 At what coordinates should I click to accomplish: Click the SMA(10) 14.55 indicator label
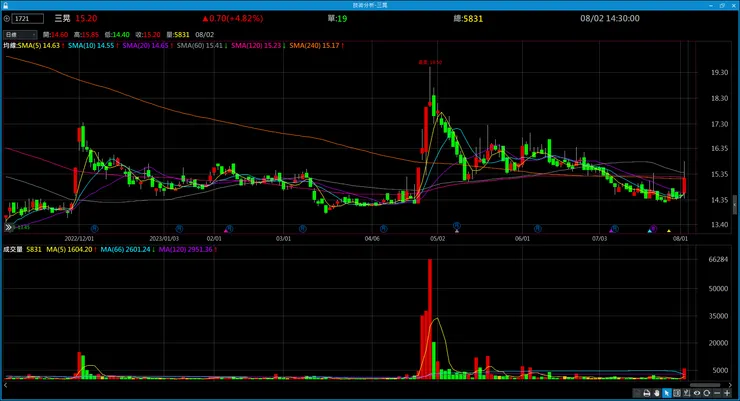[x=92, y=45]
